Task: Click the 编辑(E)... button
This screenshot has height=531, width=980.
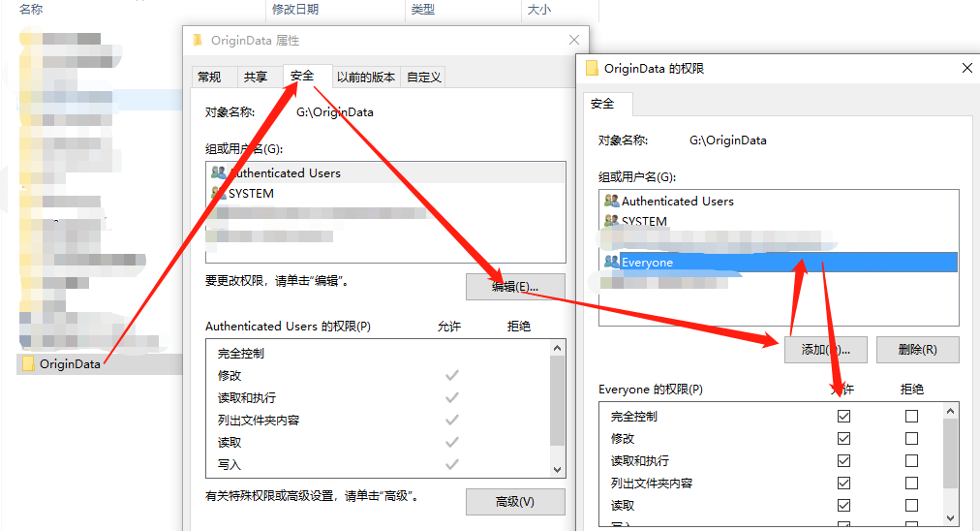Action: point(515,287)
